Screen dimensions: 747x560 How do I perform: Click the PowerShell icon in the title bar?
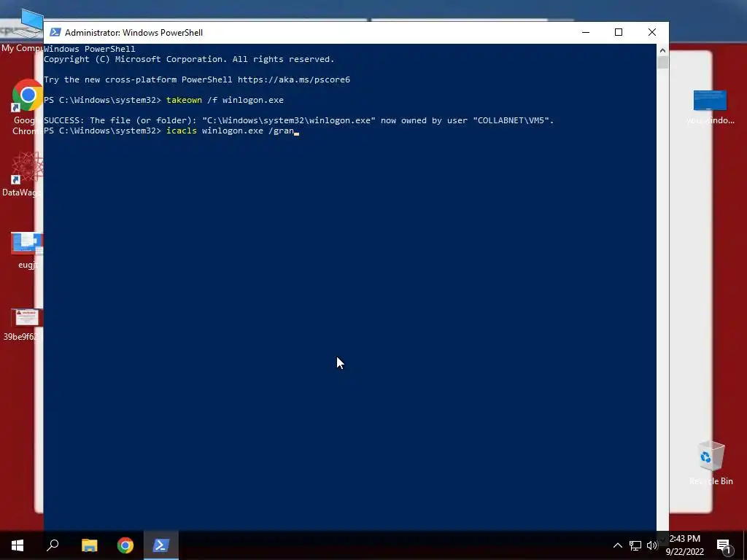[55, 32]
